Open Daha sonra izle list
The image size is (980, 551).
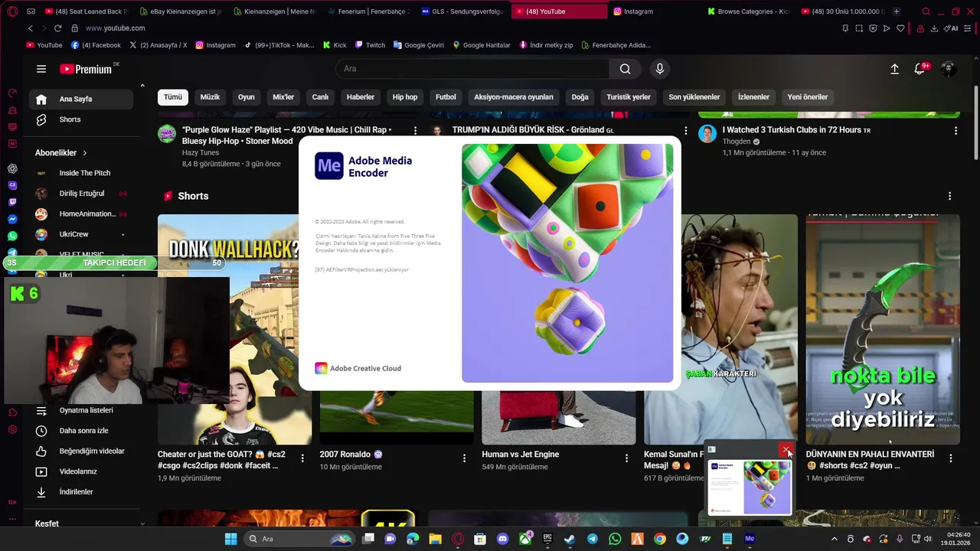[81, 431]
